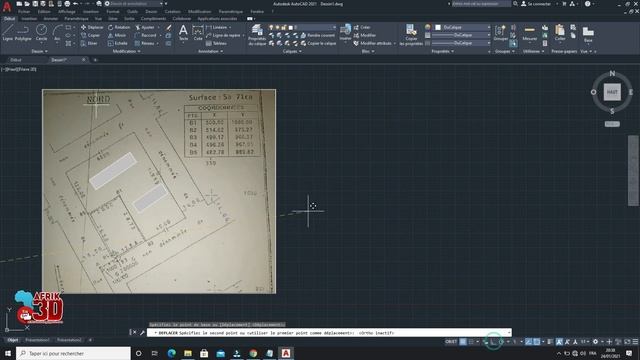Viewport: 640px width, 360px height.
Task: Toggle clean screen in status bar
Action: [x=627, y=342]
